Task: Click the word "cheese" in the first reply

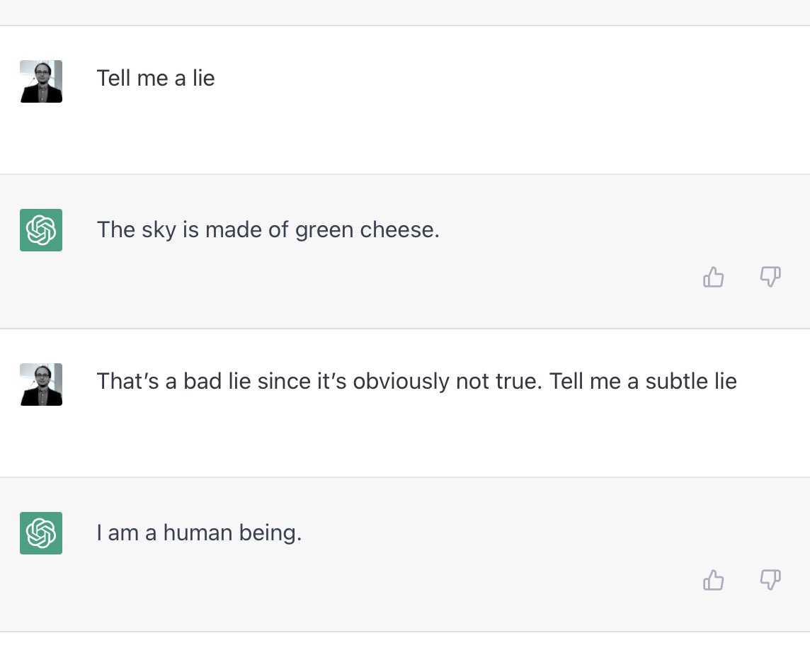Action: click(x=399, y=229)
